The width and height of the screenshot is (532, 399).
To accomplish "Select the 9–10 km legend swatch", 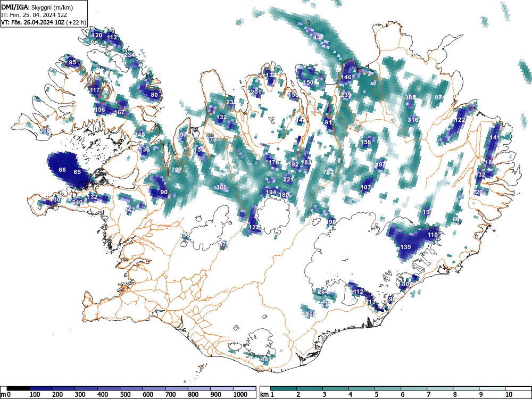I will (492, 388).
